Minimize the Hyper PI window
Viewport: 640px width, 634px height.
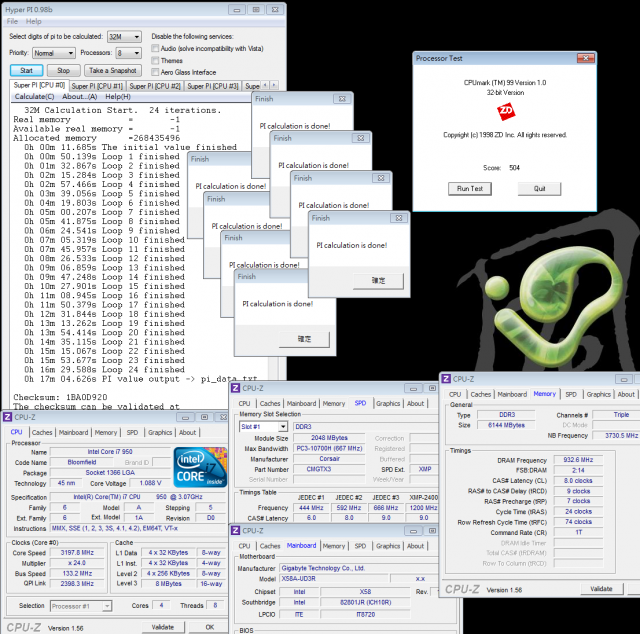pyautogui.click(x=237, y=10)
